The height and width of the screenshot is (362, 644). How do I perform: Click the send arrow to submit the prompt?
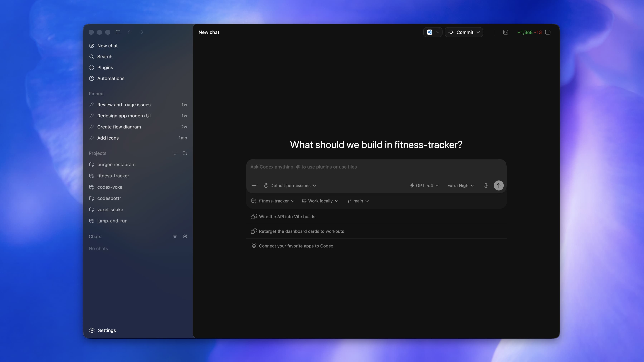499,185
